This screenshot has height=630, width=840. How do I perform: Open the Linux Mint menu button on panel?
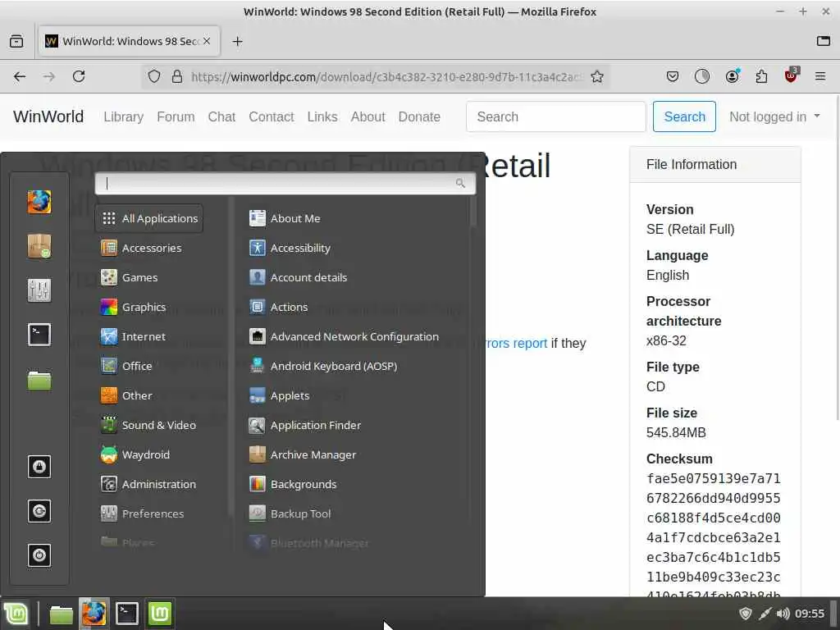16,614
